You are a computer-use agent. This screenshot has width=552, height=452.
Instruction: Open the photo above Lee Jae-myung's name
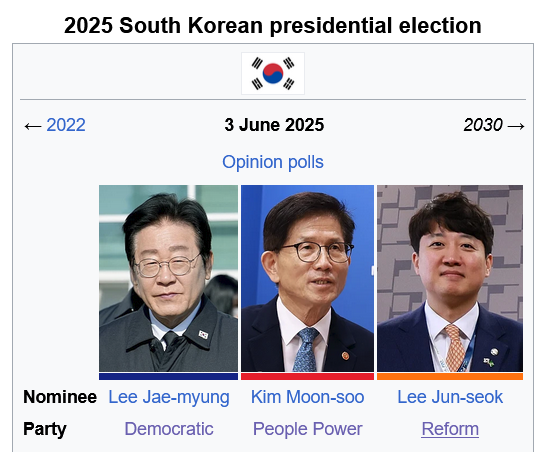[x=168, y=278]
